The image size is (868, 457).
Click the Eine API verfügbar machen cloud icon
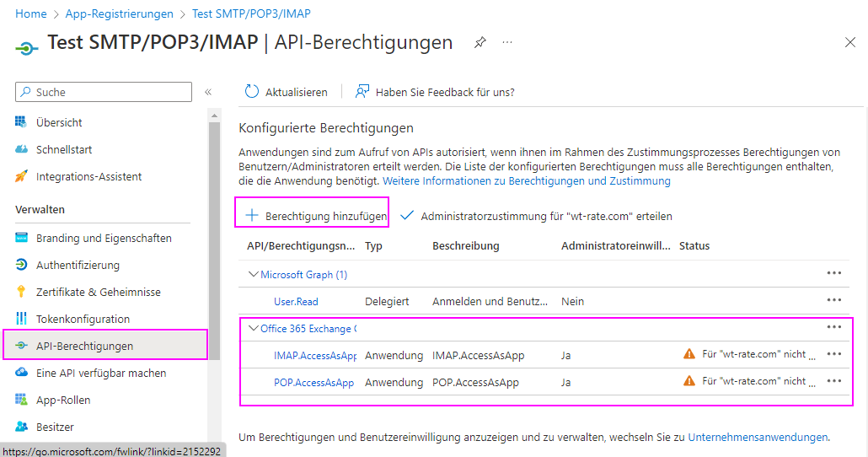point(21,372)
